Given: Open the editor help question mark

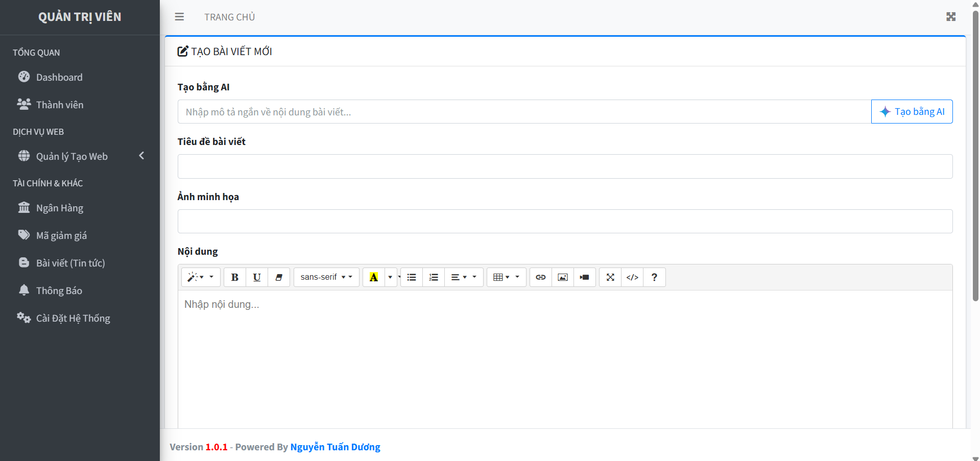Looking at the screenshot, I should (654, 277).
